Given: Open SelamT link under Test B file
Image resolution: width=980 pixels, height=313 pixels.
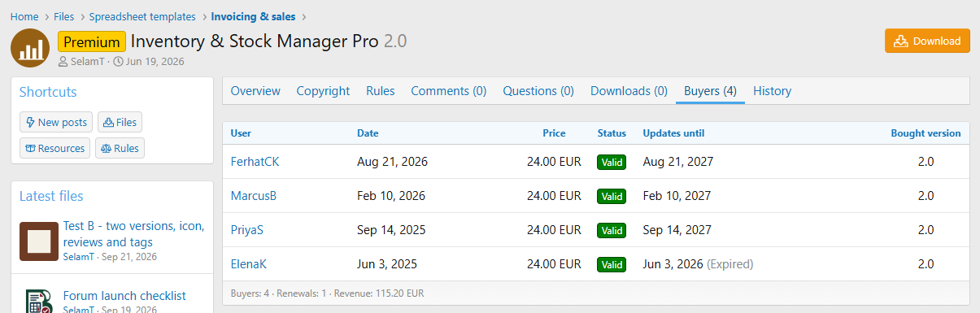Looking at the screenshot, I should (78, 257).
